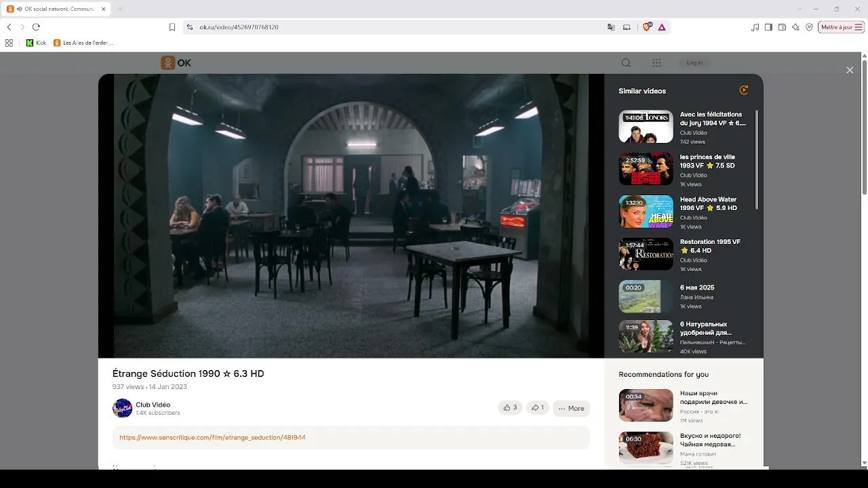
Task: Open the Les Ailes de l'enfer bookmark
Action: point(83,43)
